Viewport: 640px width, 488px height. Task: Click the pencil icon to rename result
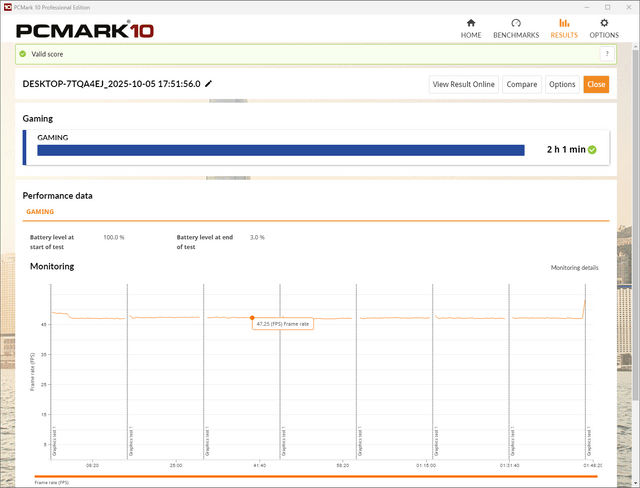coord(208,84)
